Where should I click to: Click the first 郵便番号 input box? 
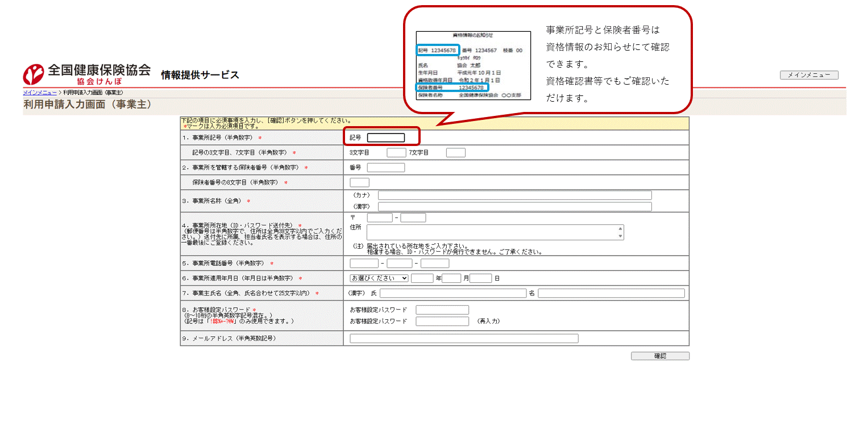point(379,217)
